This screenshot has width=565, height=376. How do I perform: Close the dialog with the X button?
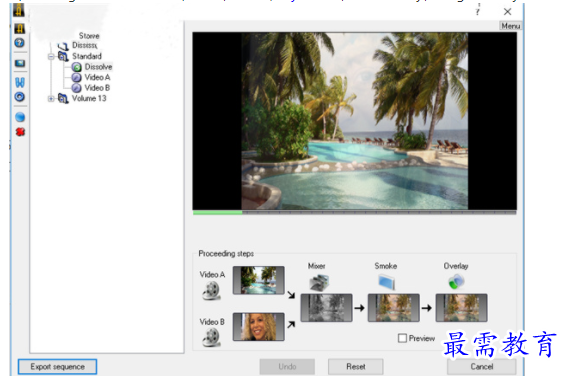(507, 12)
